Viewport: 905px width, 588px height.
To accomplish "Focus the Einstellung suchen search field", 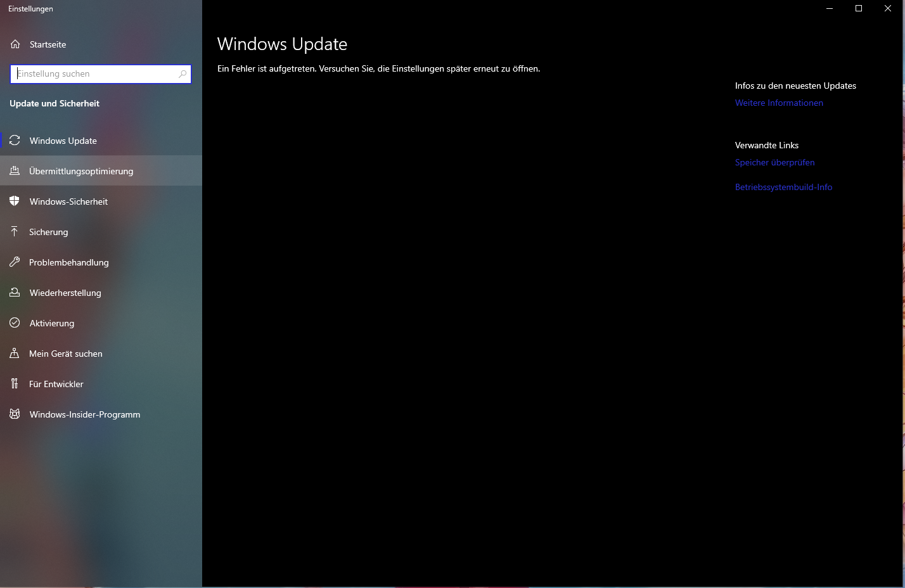I will [101, 74].
